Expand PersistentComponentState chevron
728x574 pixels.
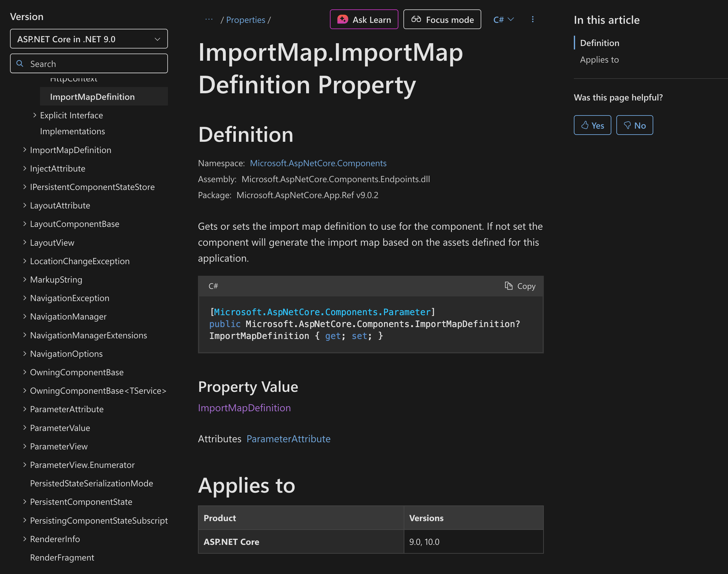(x=25, y=502)
